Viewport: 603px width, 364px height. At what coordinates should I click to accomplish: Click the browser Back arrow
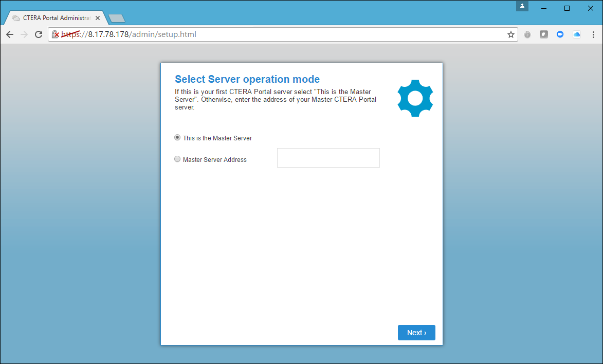[10, 34]
